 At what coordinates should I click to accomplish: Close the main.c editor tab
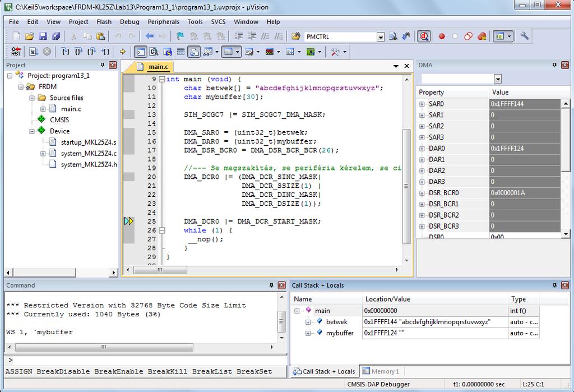click(x=407, y=66)
